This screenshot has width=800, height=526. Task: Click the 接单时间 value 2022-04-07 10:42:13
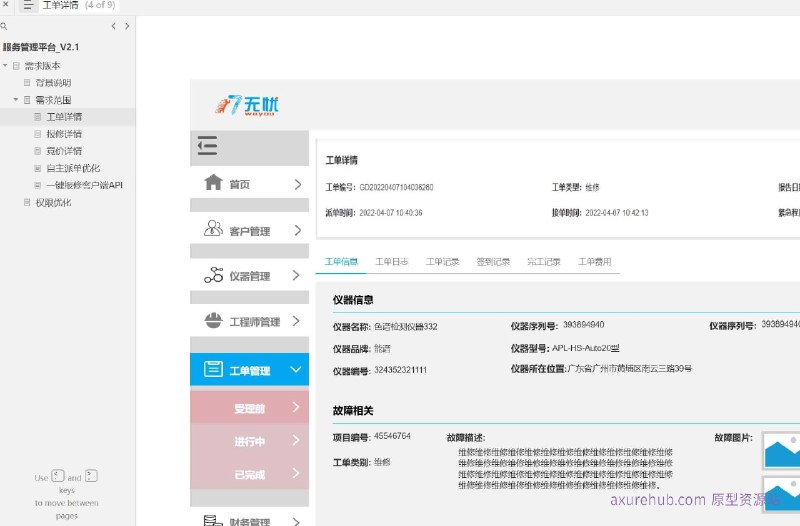617,213
